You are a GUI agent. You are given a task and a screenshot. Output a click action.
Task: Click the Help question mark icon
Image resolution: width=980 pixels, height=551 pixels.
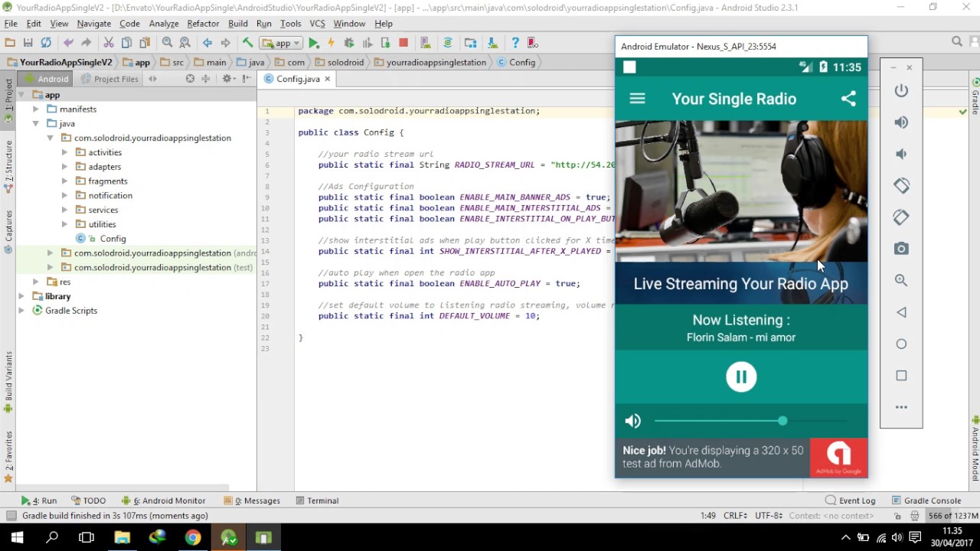click(515, 43)
